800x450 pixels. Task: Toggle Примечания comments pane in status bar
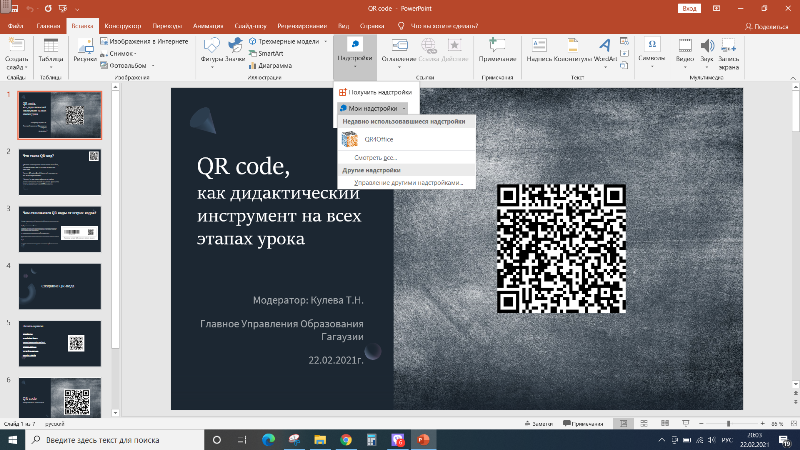[583, 424]
